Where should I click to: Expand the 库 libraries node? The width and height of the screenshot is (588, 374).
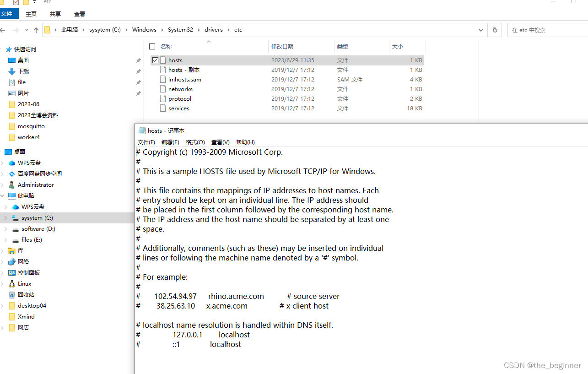point(2,251)
